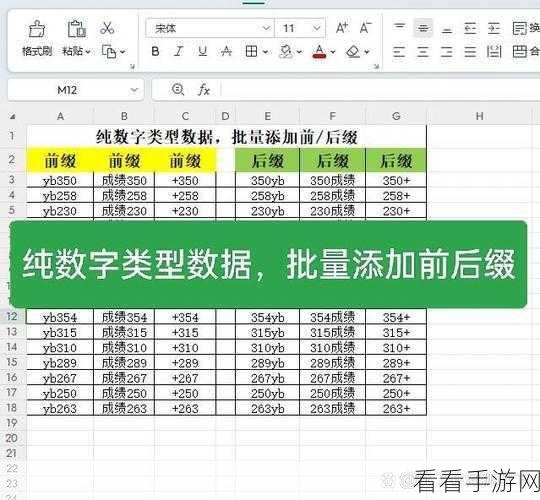Viewport: 540px width, 500px height.
Task: Click cell containing +250
Action: (185, 393)
